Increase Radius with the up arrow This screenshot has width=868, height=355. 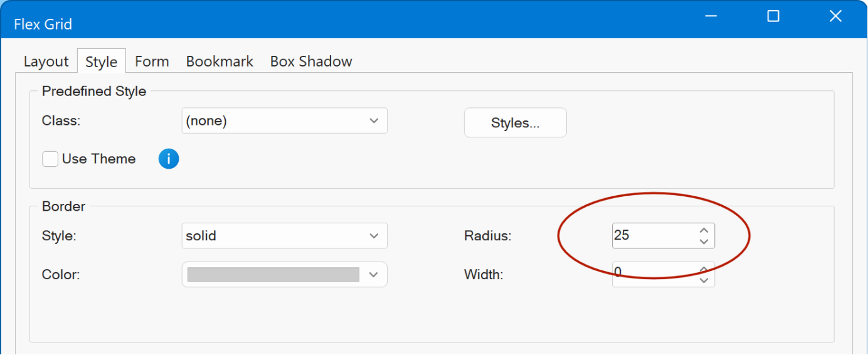[704, 231]
